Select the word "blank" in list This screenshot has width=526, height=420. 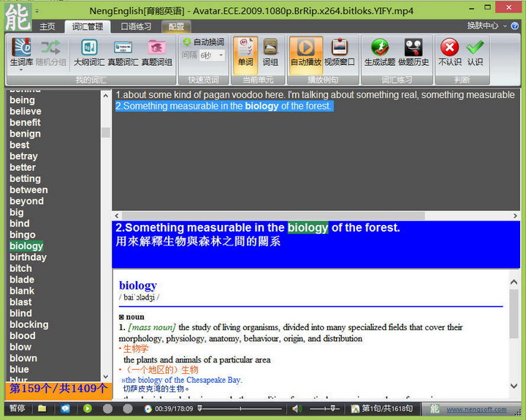click(22, 291)
